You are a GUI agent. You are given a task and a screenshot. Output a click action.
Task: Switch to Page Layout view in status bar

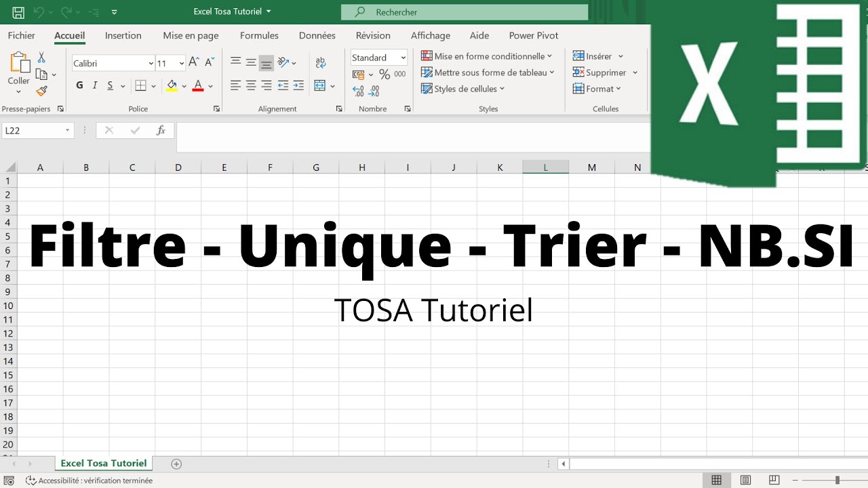[745, 480]
